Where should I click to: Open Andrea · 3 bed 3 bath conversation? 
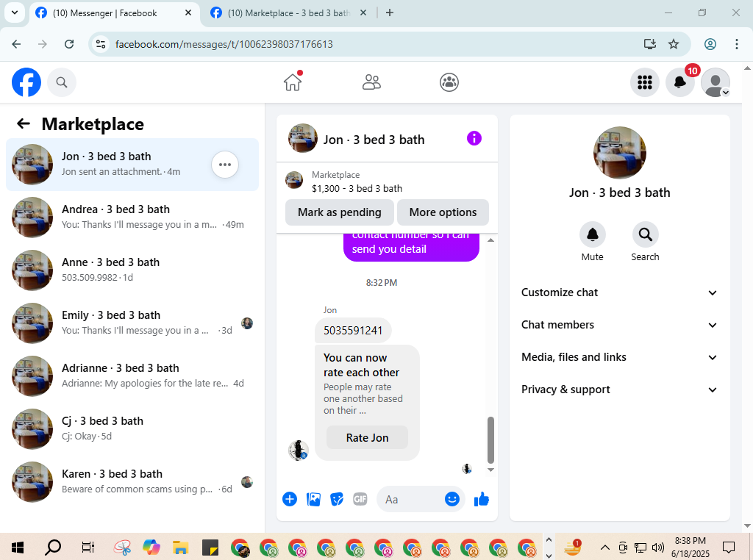(132, 218)
